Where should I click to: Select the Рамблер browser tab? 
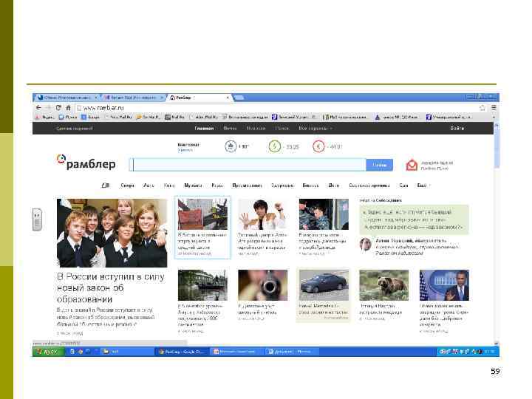[199, 98]
